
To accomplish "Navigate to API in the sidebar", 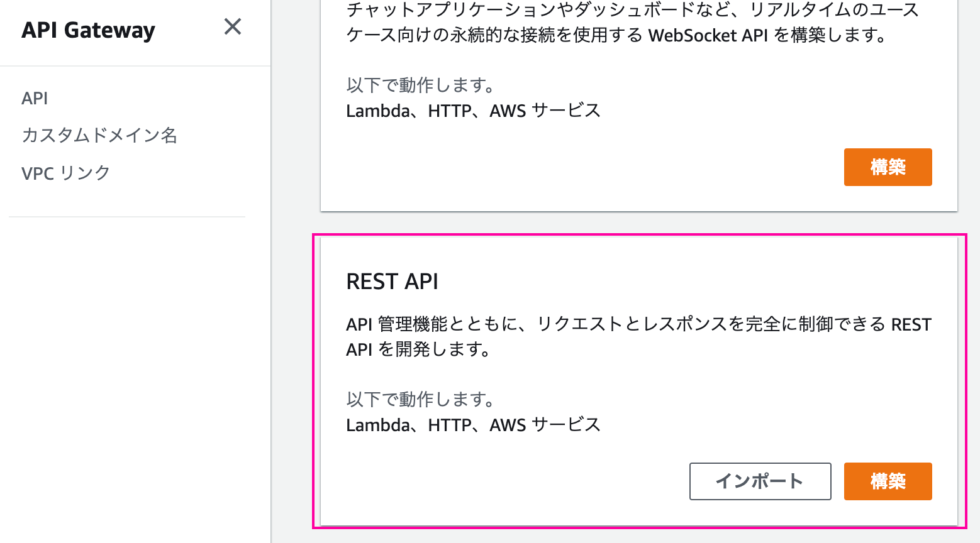I will click(35, 98).
